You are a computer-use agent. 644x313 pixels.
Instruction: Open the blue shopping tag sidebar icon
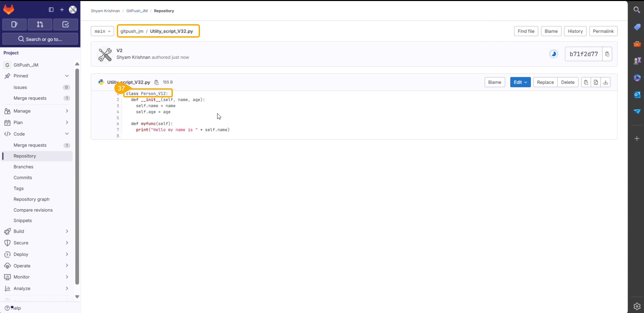coord(637,27)
